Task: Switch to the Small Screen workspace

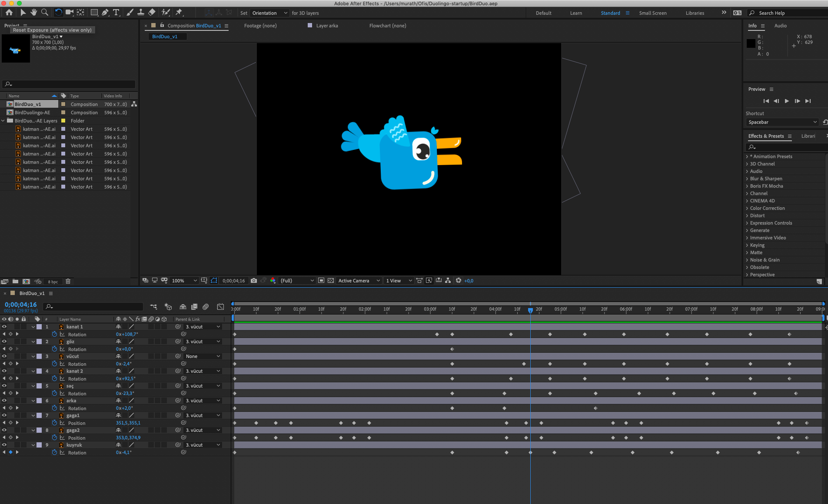Action: pyautogui.click(x=652, y=13)
